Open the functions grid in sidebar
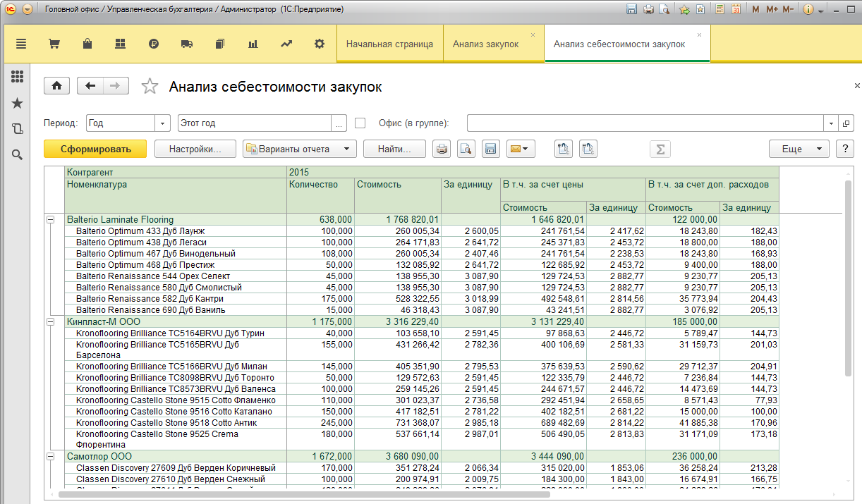The width and height of the screenshot is (862, 504). [x=18, y=77]
